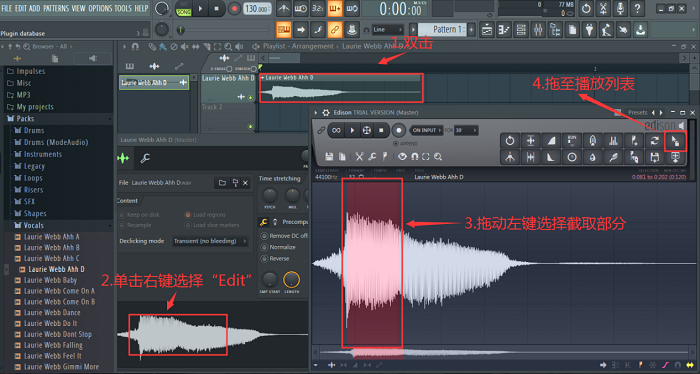Screen dimensions: 700x374
Task: Click Edison's save file icon
Action: point(329,156)
